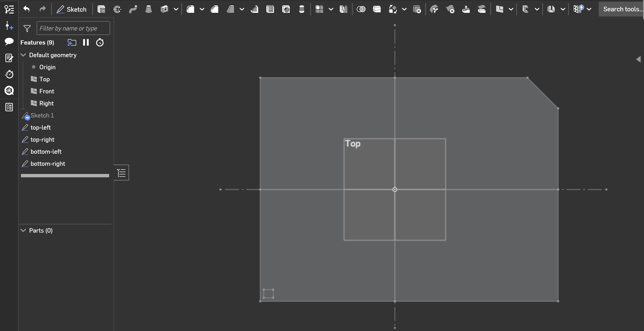This screenshot has width=644, height=331.
Task: Select the Hole tool
Action: (x=286, y=9)
